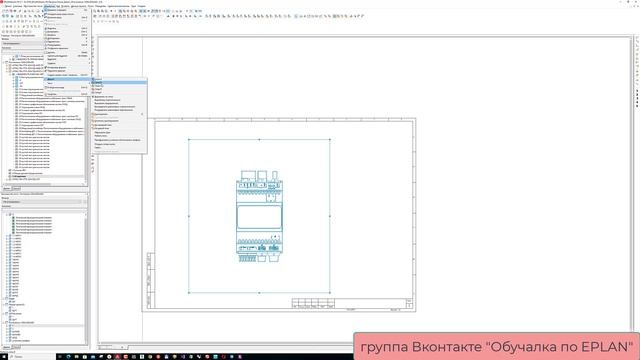The height and width of the screenshot is (360, 640).
Task: Choose Вырезать (Ctrl+X) in the dropdown menu
Action: tap(66, 28)
